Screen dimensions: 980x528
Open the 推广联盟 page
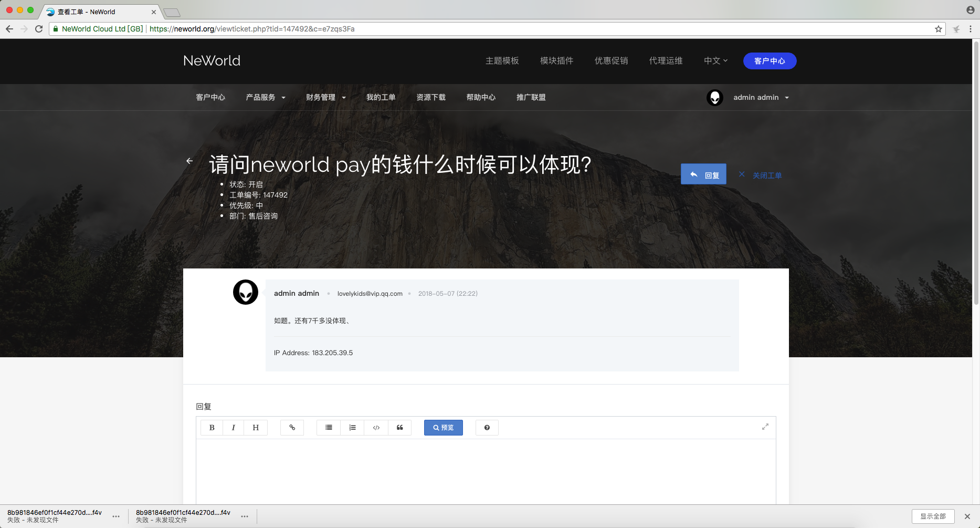tap(531, 98)
